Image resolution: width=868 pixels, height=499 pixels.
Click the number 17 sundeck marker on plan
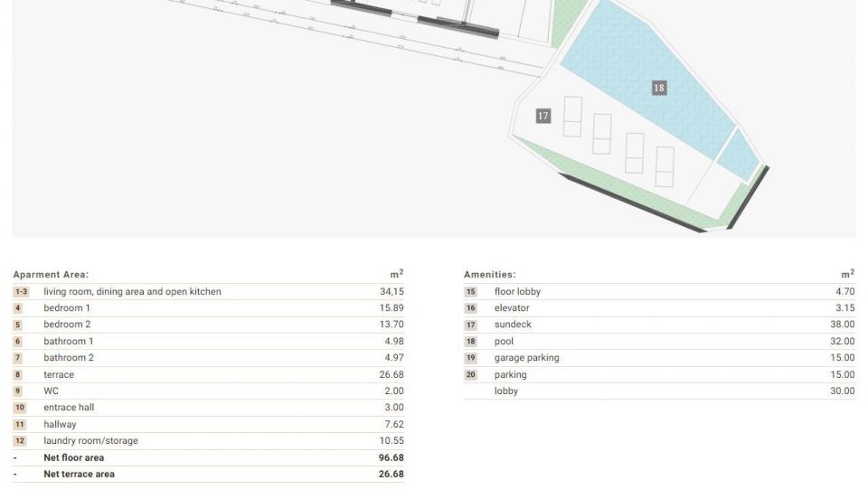[542, 116]
